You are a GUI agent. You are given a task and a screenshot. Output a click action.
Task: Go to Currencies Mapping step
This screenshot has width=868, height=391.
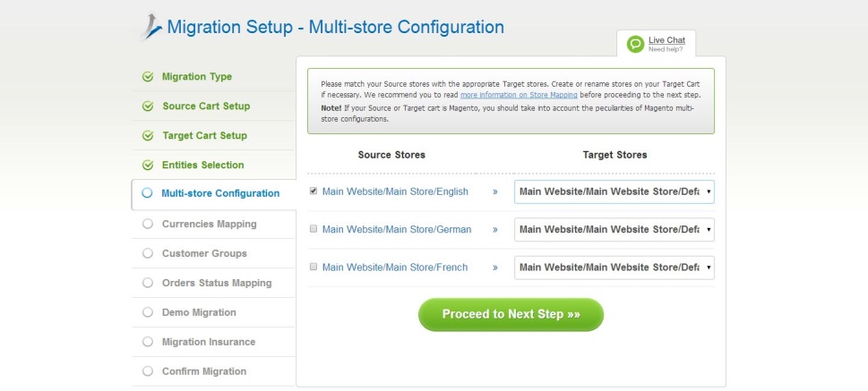click(209, 225)
